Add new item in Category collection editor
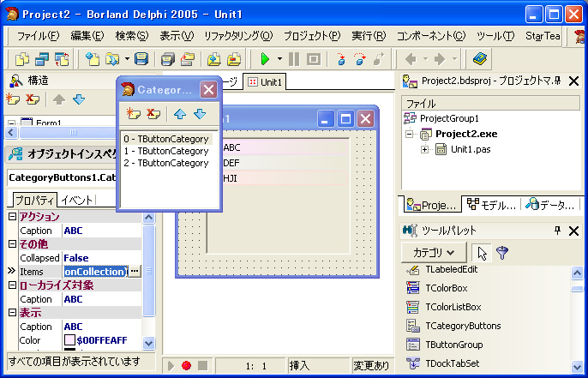 coord(133,114)
